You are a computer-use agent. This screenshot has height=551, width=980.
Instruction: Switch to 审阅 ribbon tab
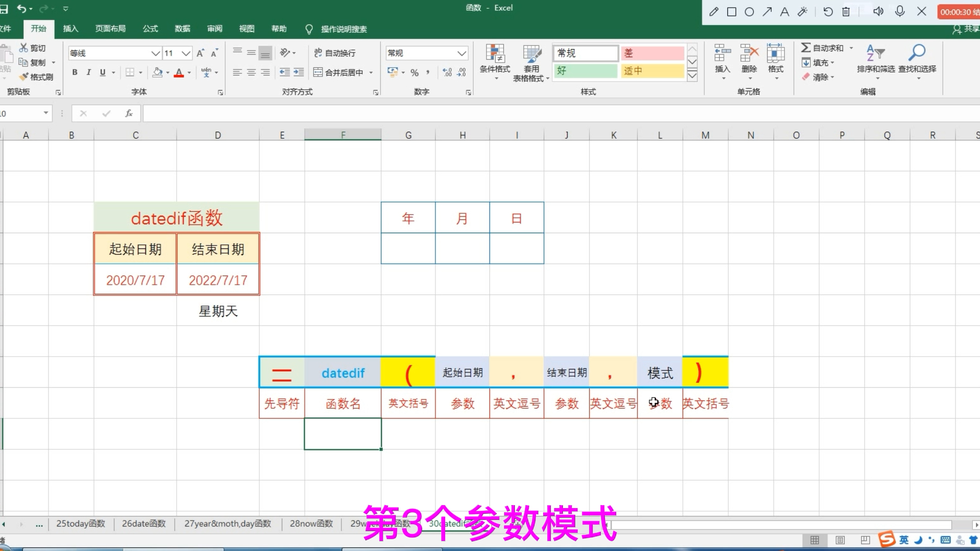pyautogui.click(x=214, y=29)
